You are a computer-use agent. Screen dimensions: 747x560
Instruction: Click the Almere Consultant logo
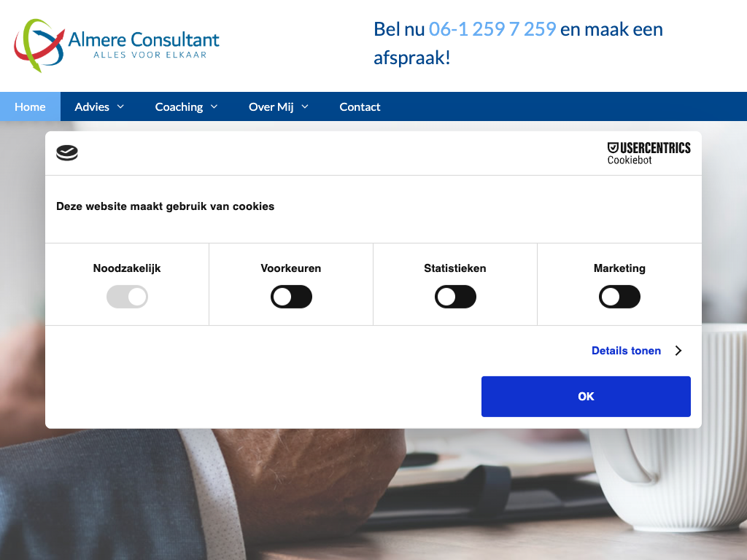[x=117, y=46]
